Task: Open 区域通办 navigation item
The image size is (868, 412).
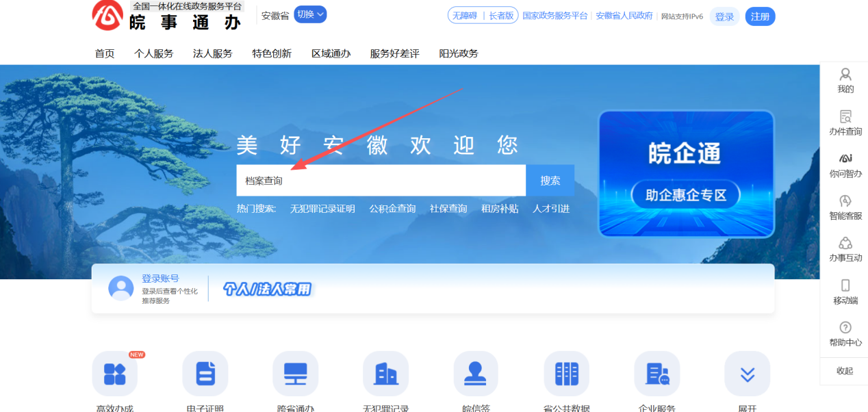Action: (x=331, y=53)
